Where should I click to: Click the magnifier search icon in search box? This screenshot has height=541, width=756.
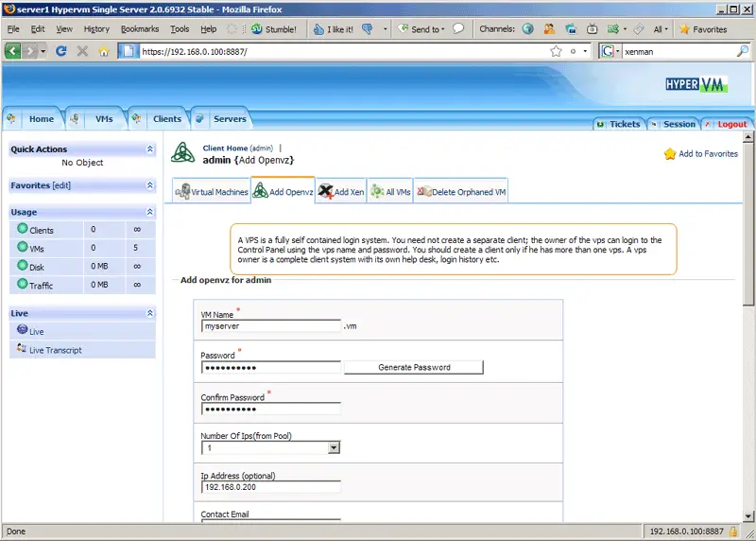[x=743, y=51]
